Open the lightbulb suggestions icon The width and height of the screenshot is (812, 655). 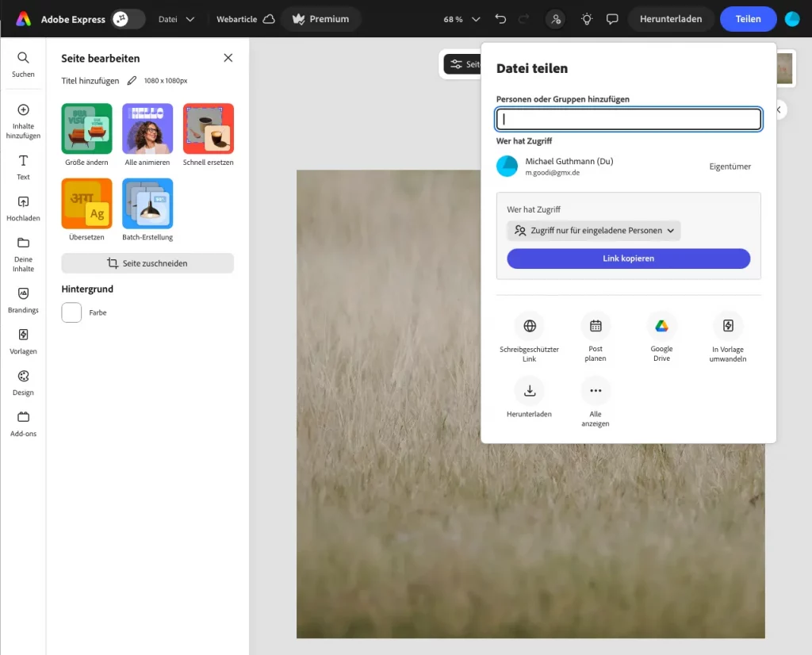[586, 18]
